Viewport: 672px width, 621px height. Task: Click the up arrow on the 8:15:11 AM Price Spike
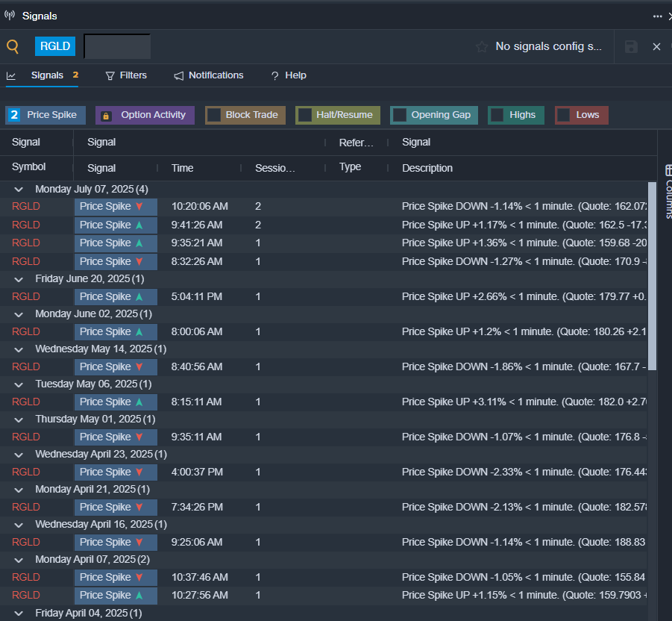point(139,402)
